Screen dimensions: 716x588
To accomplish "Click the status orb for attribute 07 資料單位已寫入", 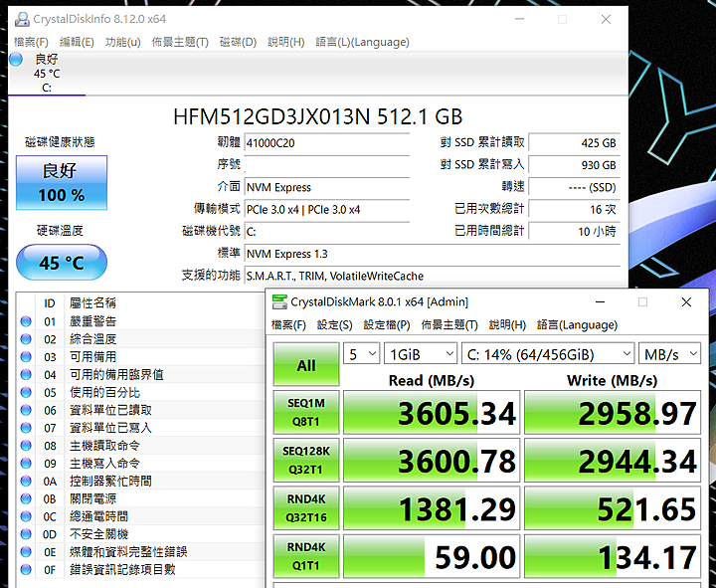I will coord(26,428).
